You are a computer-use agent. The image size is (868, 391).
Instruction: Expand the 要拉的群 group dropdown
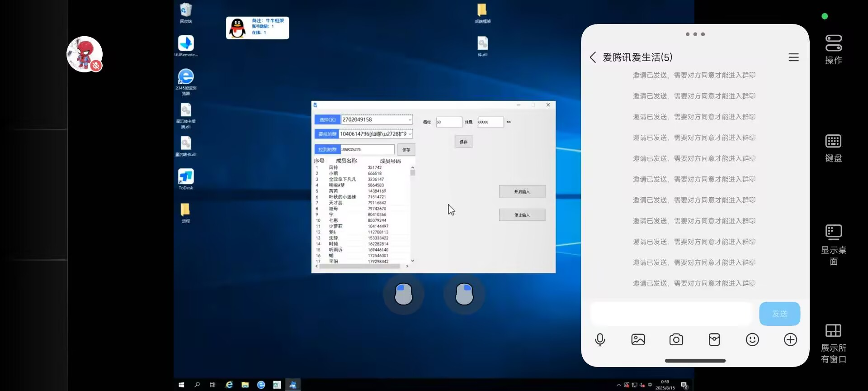tap(410, 134)
